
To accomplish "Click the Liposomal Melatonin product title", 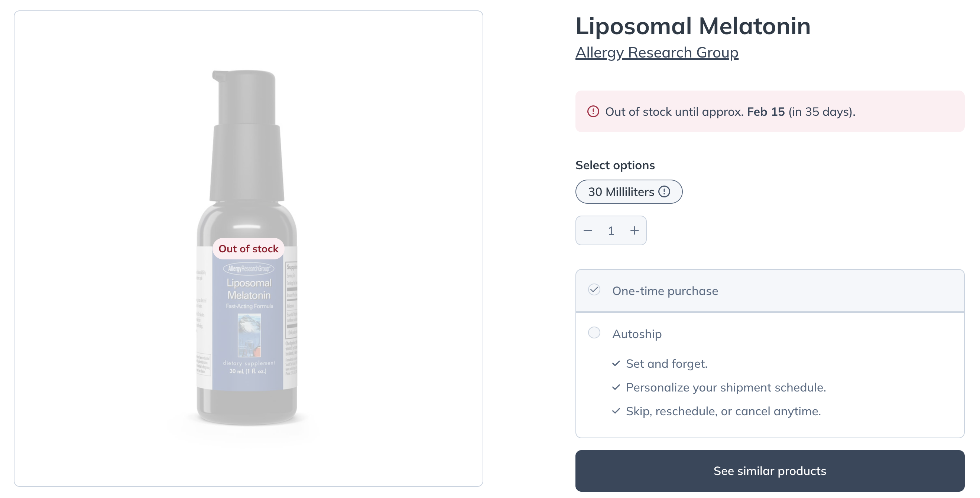I will click(x=693, y=26).
